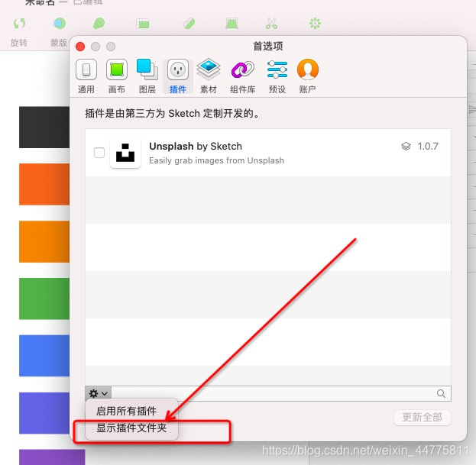Open the gear dropdown below plugin list

point(99,393)
